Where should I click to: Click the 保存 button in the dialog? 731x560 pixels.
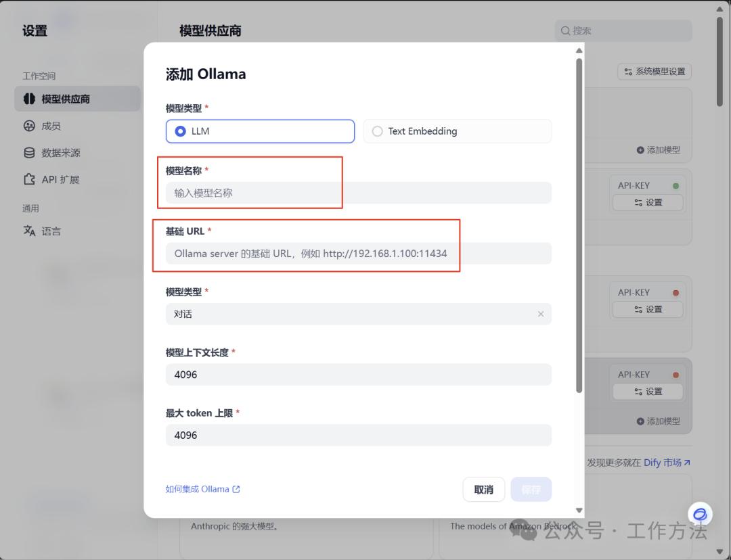pyautogui.click(x=531, y=490)
